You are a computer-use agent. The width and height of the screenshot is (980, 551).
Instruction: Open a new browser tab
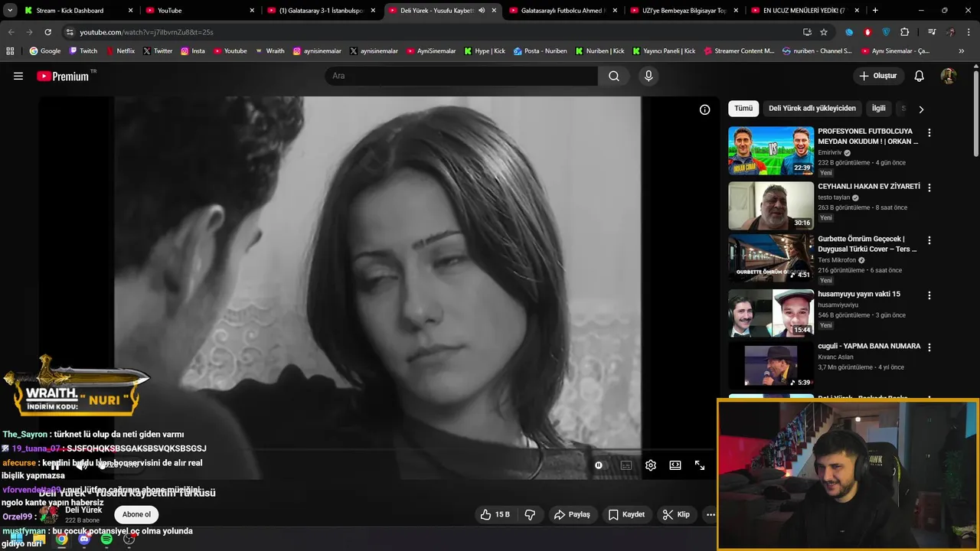875,11
